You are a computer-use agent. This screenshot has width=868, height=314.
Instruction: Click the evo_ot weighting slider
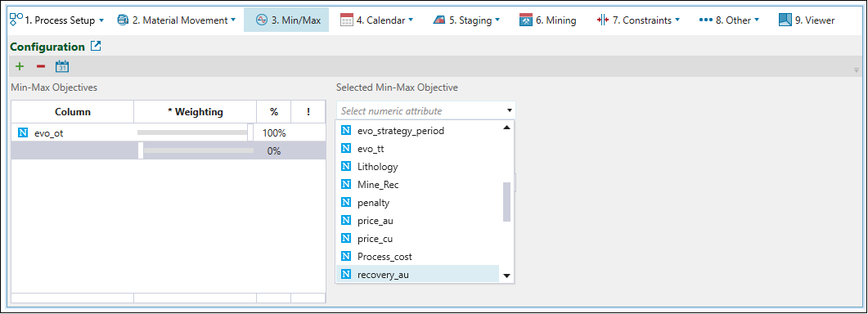[x=195, y=133]
